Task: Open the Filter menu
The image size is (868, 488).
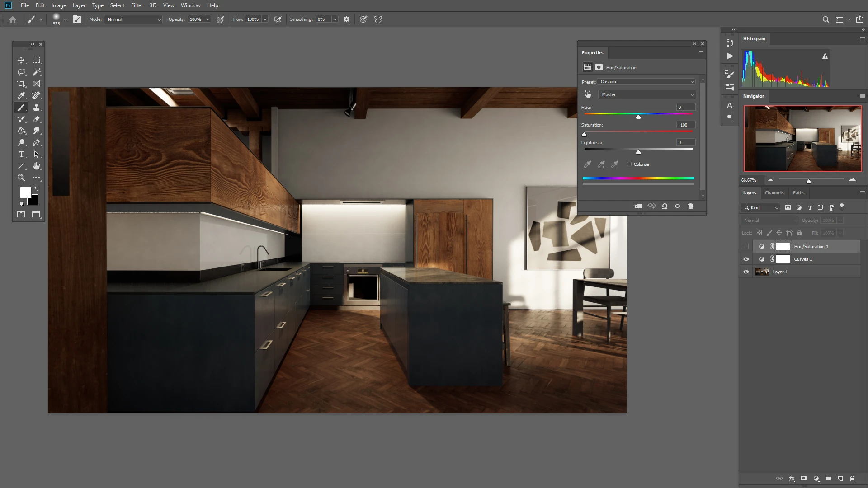Action: pos(137,5)
